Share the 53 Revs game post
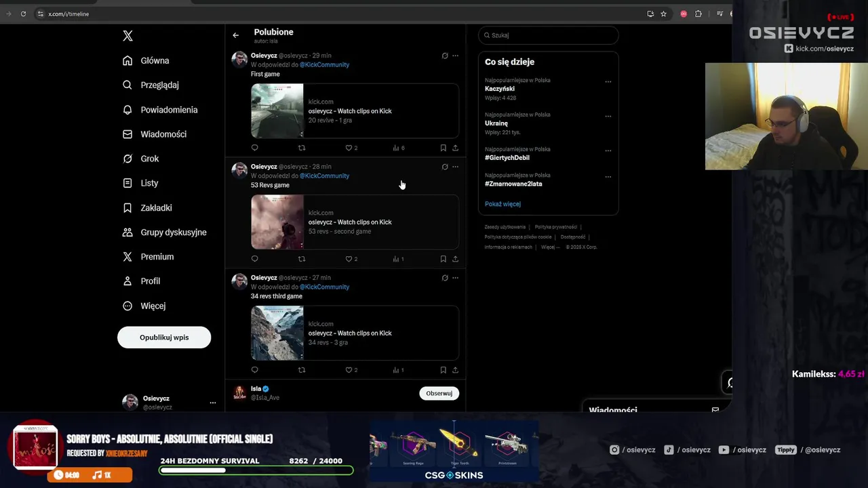This screenshot has width=868, height=488. tap(455, 259)
